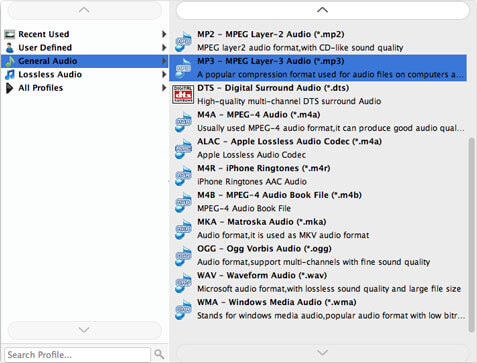The height and width of the screenshot is (363, 477).
Task: Click the search magnifier icon
Action: [159, 354]
